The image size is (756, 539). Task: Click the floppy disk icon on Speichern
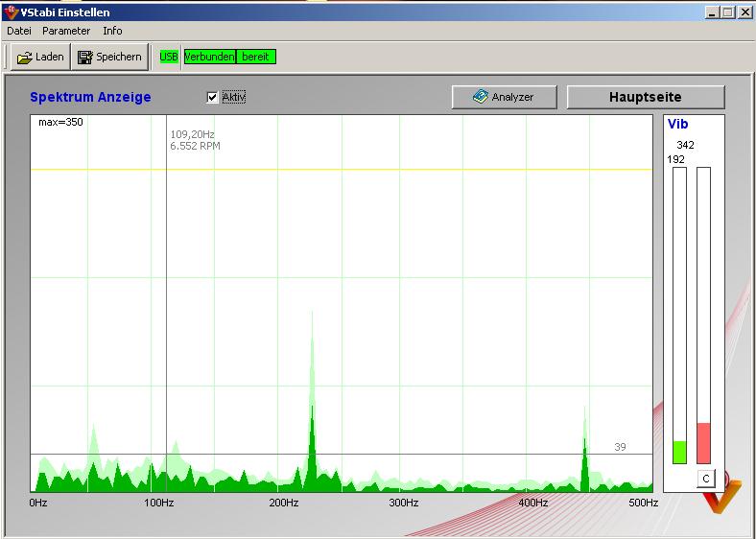coord(85,58)
